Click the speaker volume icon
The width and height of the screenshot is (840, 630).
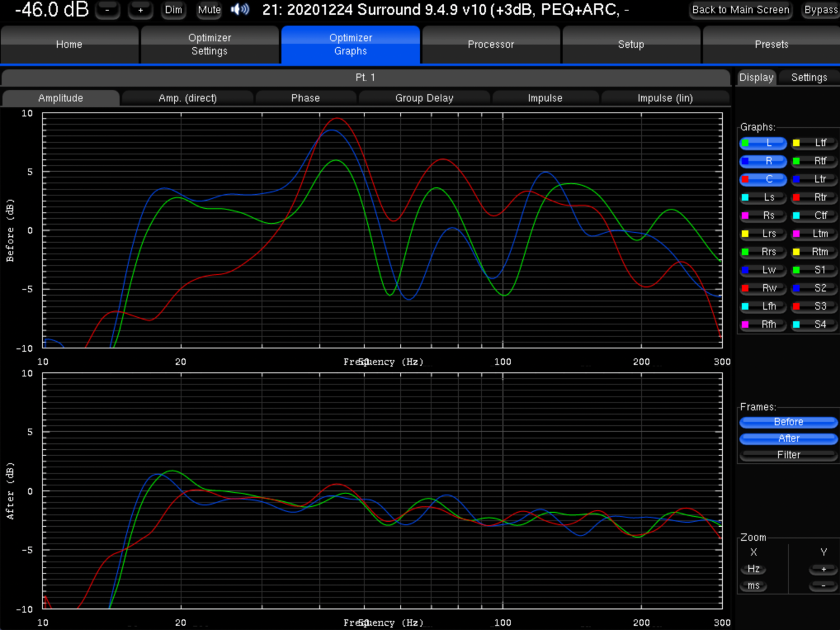[240, 10]
